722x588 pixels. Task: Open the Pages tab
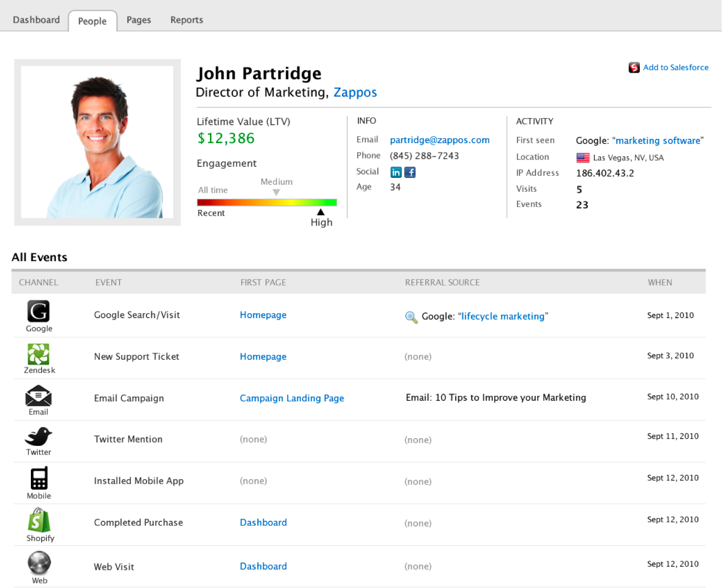pyautogui.click(x=139, y=20)
